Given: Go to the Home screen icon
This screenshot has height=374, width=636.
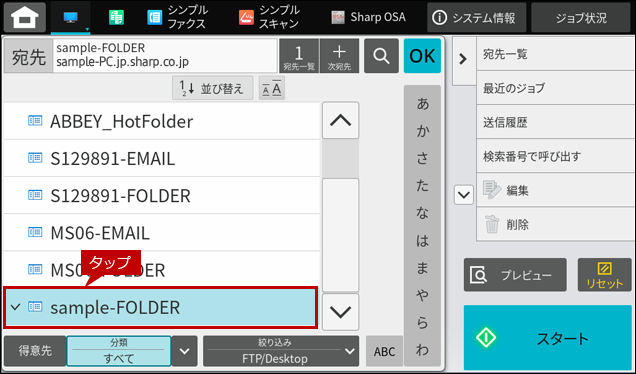Looking at the screenshot, I should (x=25, y=17).
